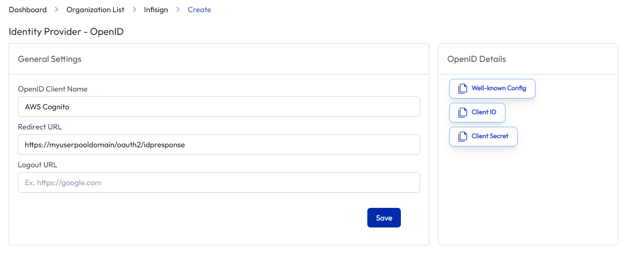Image resolution: width=644 pixels, height=268 pixels.
Task: Select the General Settings panel header
Action: tap(50, 59)
